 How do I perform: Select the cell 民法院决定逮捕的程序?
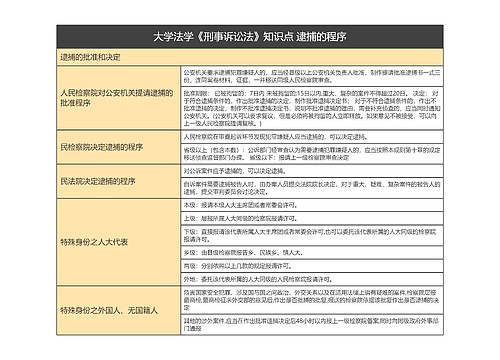[119, 182]
